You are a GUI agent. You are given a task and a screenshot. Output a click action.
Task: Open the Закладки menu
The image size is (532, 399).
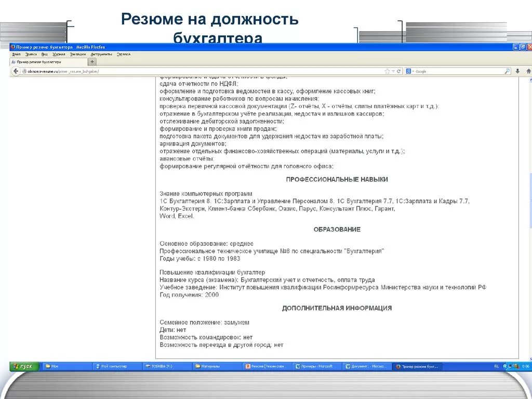pos(78,54)
